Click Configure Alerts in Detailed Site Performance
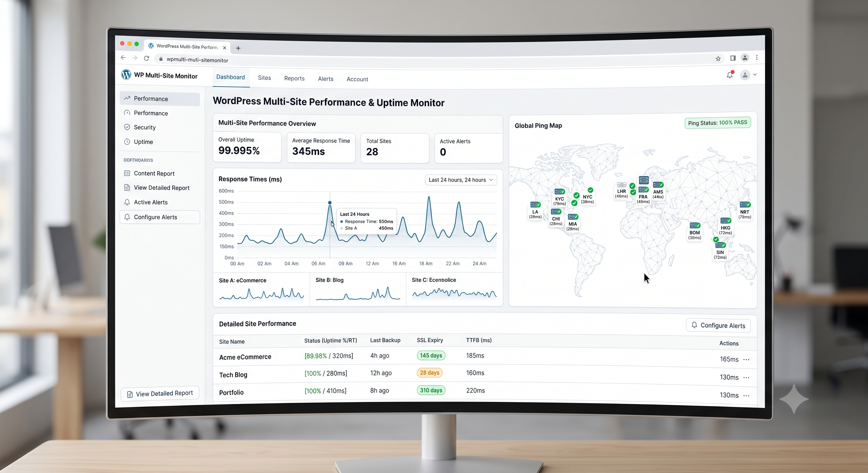The image size is (868, 473). tap(718, 325)
